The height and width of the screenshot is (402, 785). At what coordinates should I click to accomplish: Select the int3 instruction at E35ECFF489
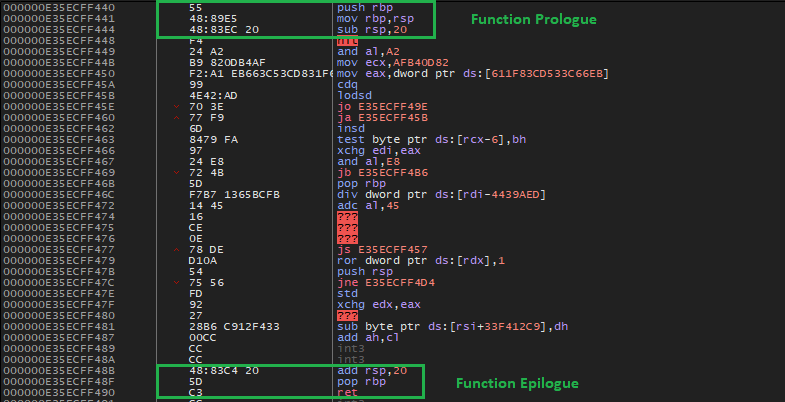coord(350,348)
